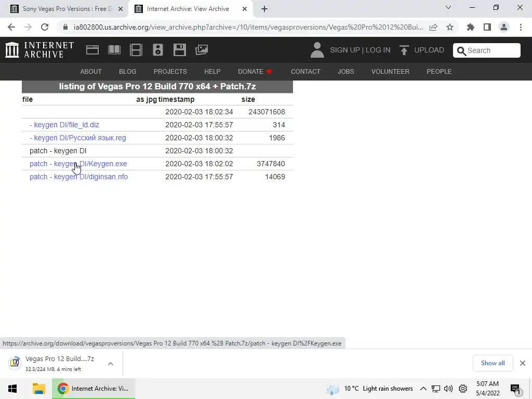The image size is (532, 399).
Task: Open the Chrome profile avatar
Action: (x=504, y=27)
